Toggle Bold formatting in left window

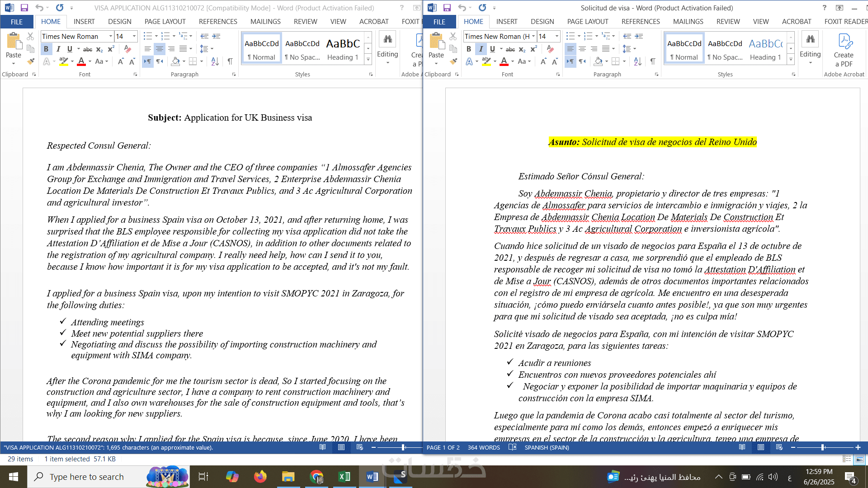[46, 49]
